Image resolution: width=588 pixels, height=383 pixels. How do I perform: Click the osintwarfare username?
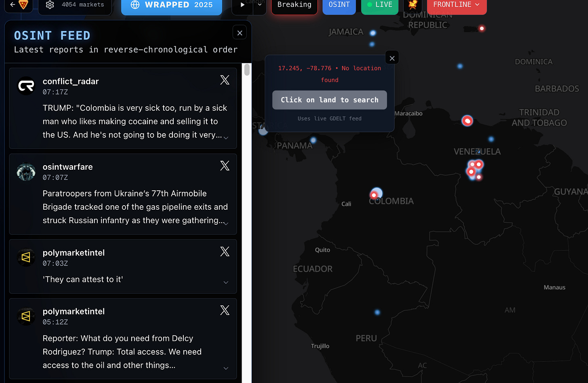[68, 167]
